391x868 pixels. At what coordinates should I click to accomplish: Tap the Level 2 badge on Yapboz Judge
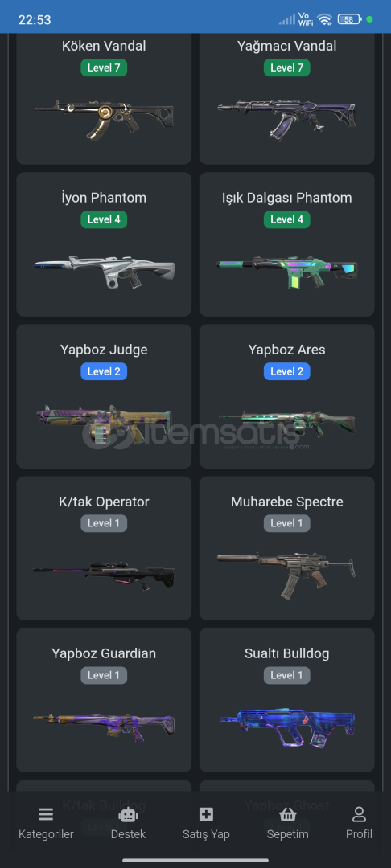point(104,371)
